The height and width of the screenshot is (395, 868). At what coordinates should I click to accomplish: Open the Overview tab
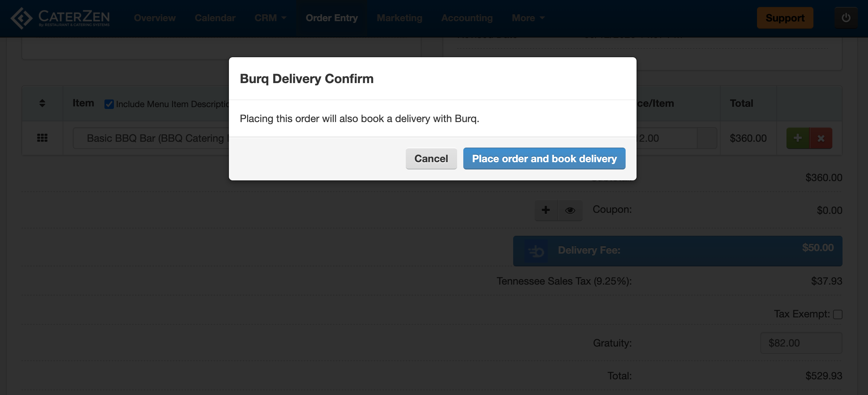click(155, 18)
